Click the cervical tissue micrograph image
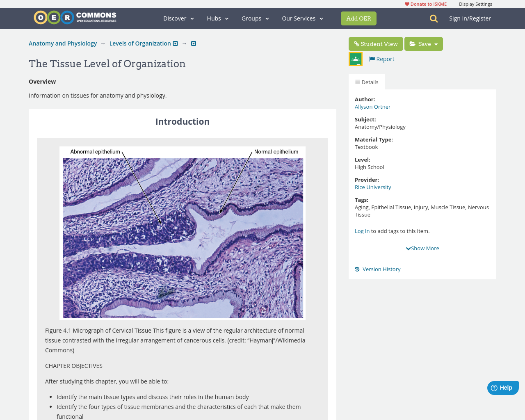 (183, 233)
